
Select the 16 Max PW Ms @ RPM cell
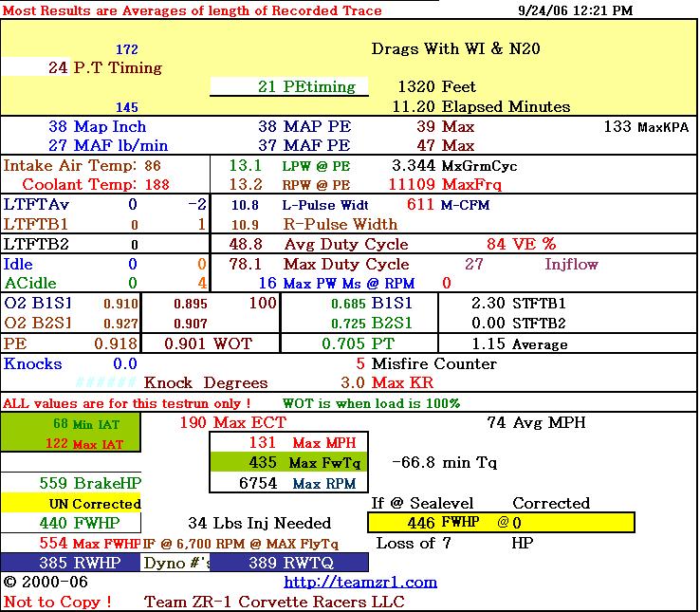(x=337, y=283)
